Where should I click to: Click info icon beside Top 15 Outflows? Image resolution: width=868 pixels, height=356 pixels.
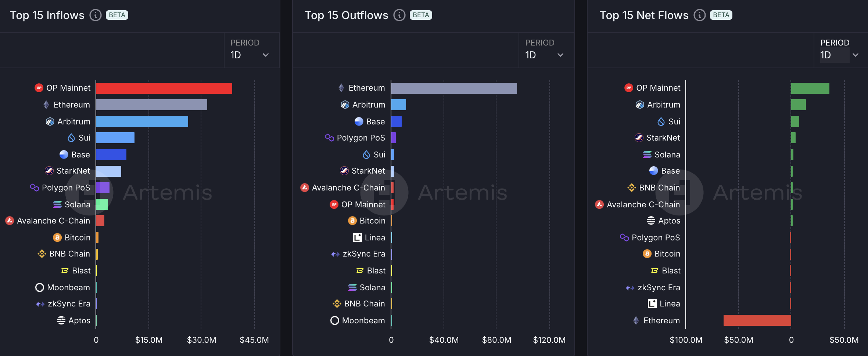pyautogui.click(x=399, y=15)
